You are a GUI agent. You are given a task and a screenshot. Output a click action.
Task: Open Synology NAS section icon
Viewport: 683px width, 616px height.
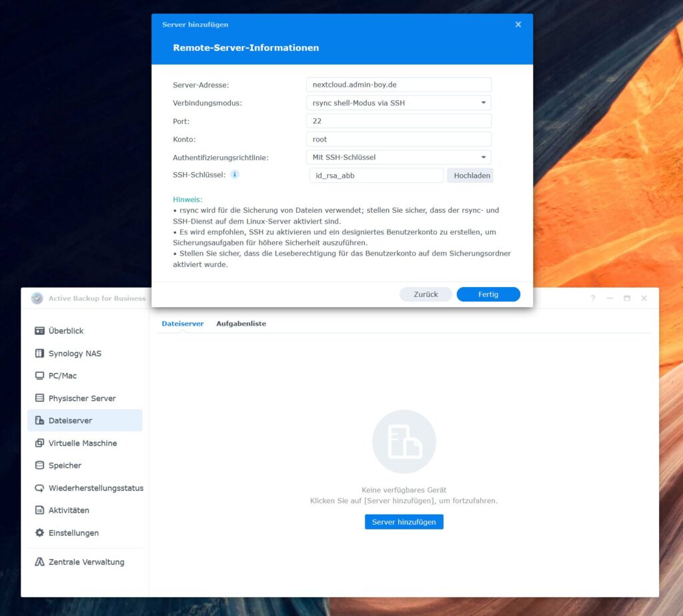(39, 354)
